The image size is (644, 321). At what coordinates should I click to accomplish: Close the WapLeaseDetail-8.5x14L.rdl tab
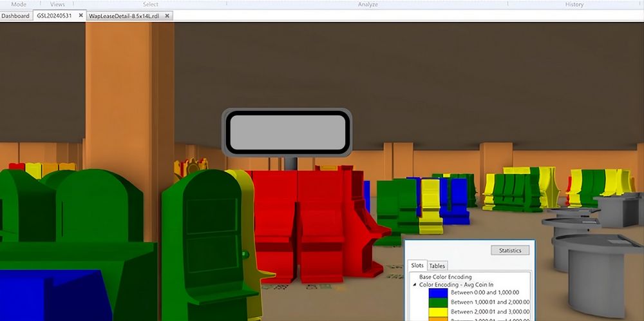[167, 15]
